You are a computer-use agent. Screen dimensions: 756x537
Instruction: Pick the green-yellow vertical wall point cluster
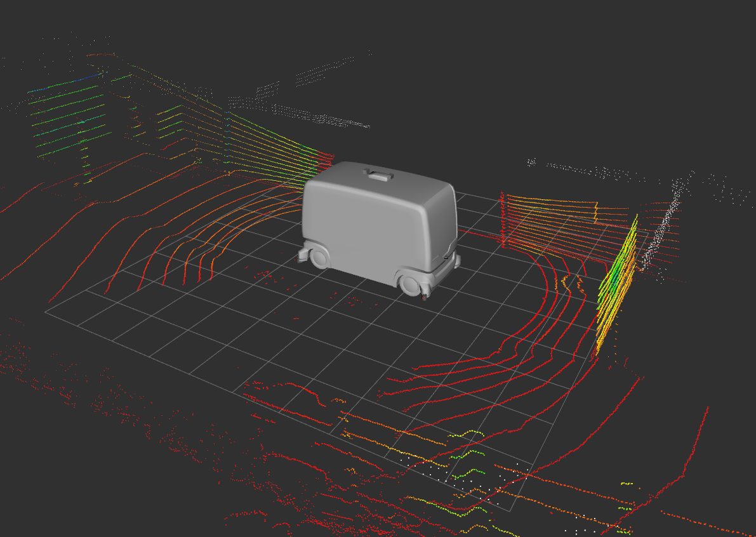pyautogui.click(x=616, y=279)
